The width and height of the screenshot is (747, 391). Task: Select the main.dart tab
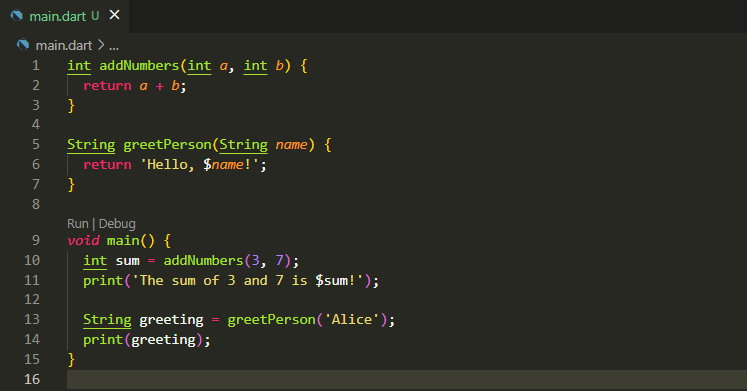tap(64, 16)
